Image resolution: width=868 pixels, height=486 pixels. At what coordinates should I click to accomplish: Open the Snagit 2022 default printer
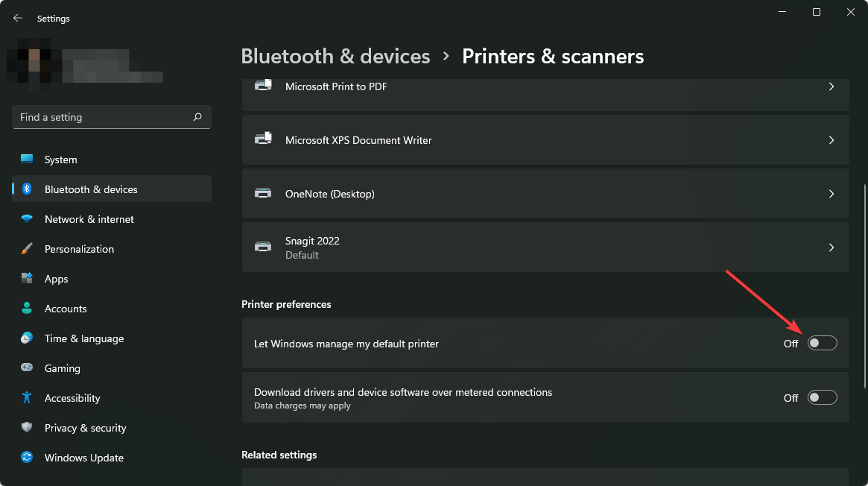click(545, 247)
